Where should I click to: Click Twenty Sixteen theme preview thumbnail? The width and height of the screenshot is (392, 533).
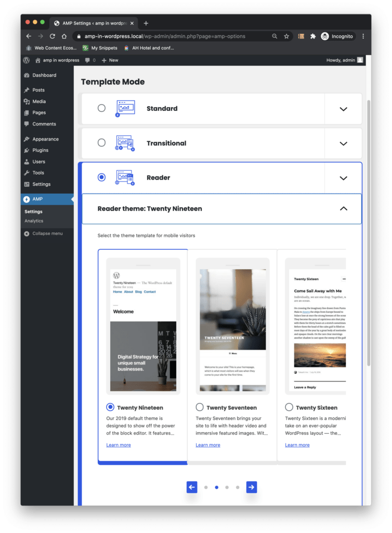click(x=316, y=326)
